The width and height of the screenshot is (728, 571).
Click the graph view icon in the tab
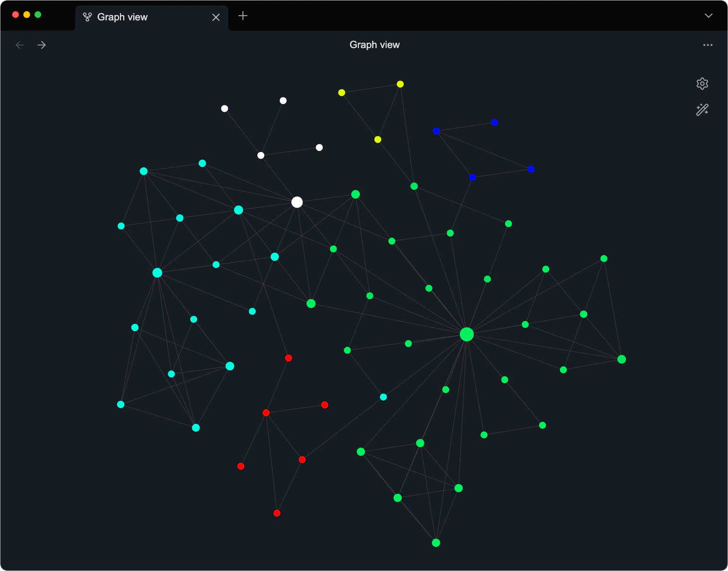click(x=87, y=17)
